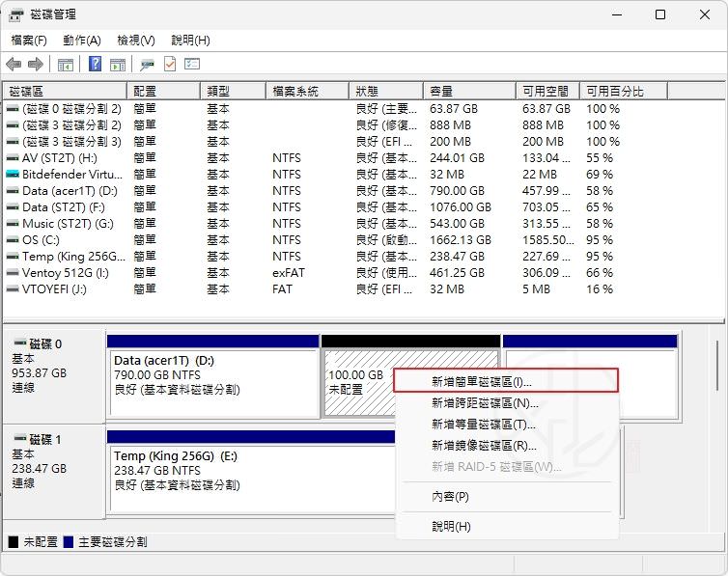Open the 動作(A) menu
Image resolution: width=728 pixels, height=576 pixels.
point(82,41)
